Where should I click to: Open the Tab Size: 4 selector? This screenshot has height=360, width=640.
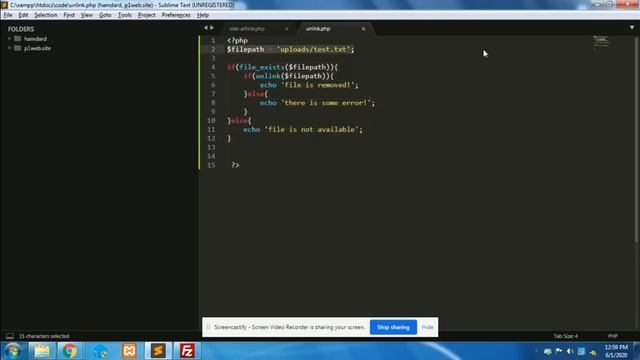pyautogui.click(x=565, y=336)
